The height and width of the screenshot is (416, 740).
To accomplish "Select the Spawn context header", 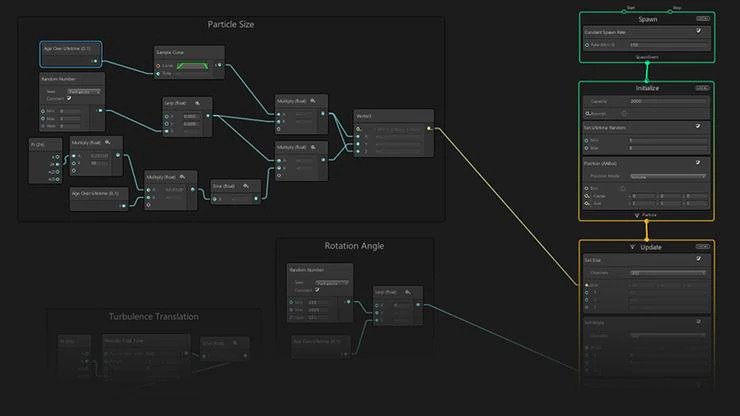I will point(648,19).
